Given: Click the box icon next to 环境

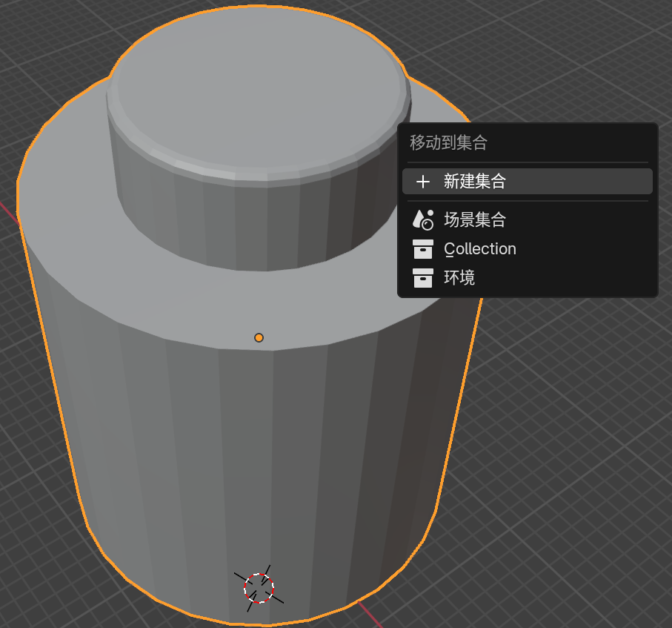Looking at the screenshot, I should (423, 278).
